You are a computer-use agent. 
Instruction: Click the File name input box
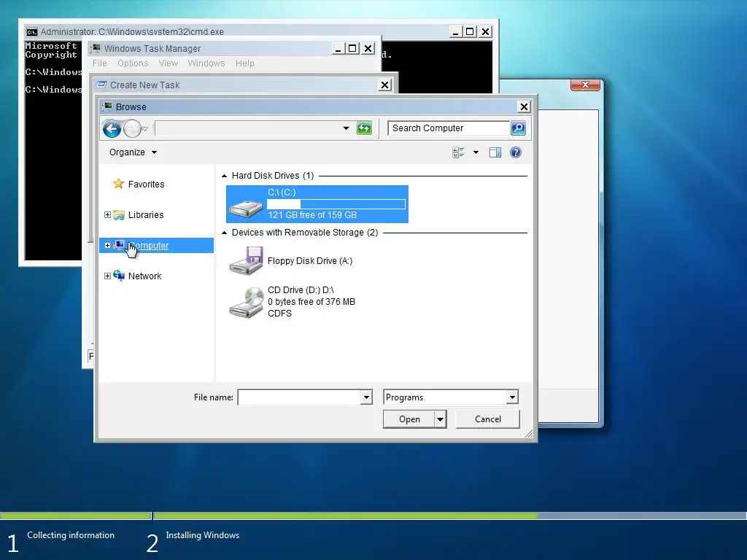pos(299,397)
